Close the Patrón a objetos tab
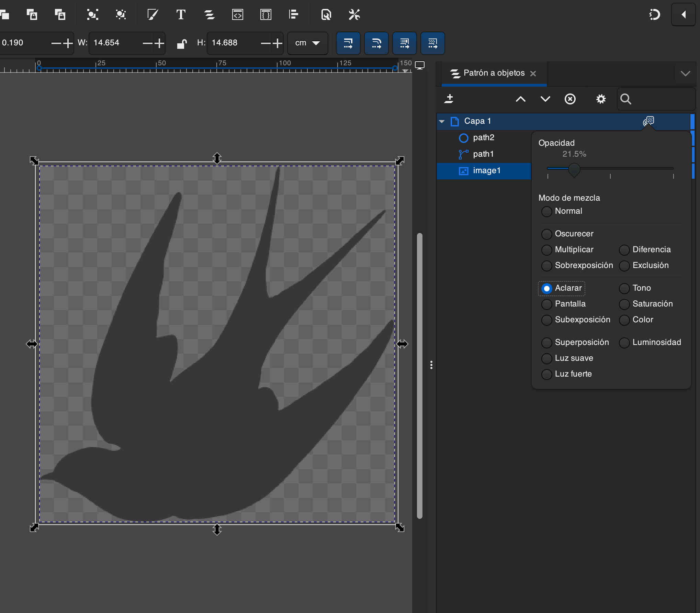Viewport: 700px width, 613px height. click(533, 74)
